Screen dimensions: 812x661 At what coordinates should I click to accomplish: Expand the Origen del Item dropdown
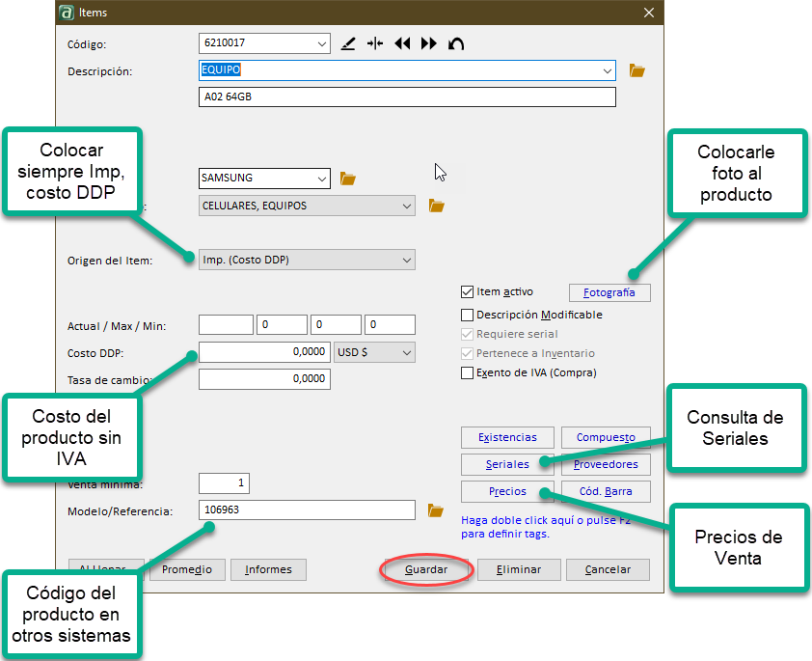pyautogui.click(x=406, y=260)
